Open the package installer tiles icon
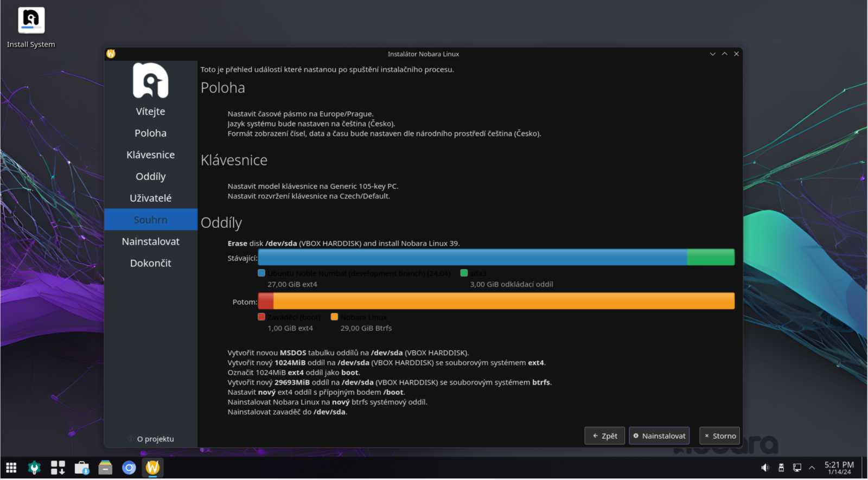Screen dimensions: 868x480 pyautogui.click(x=58, y=468)
